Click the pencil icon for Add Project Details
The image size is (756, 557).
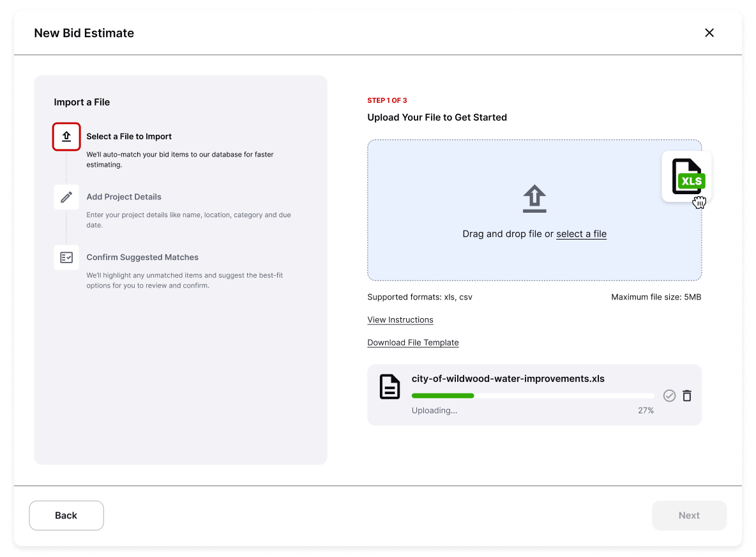[66, 197]
